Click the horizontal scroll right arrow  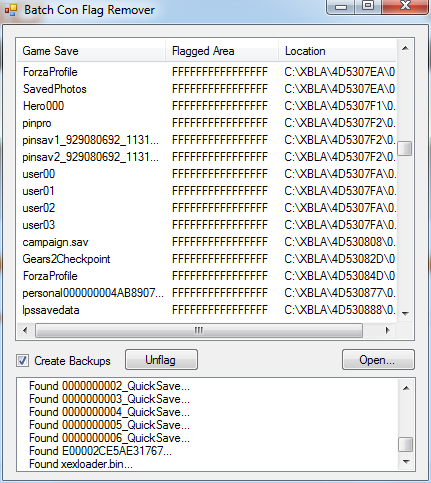click(x=387, y=330)
